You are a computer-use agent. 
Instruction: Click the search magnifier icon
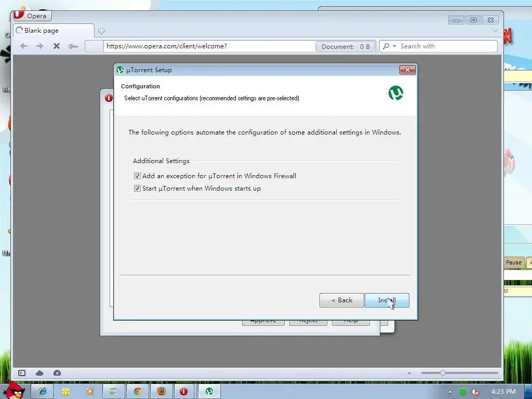click(386, 46)
